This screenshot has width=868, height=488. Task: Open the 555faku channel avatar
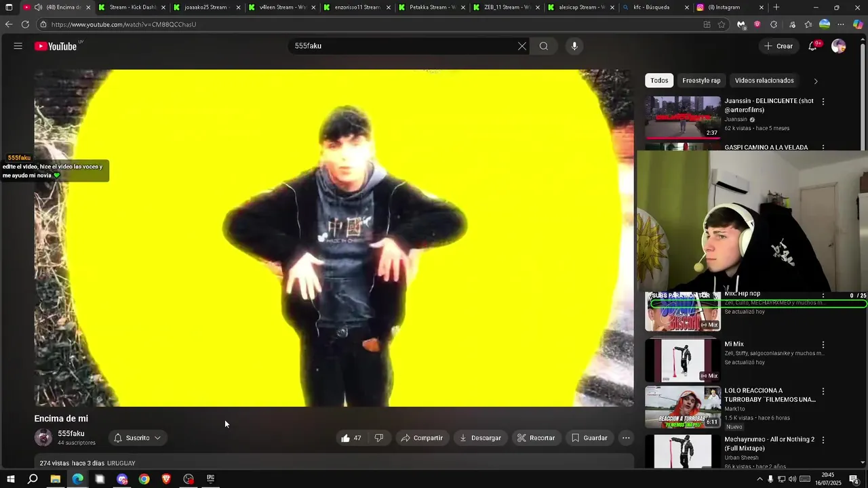pos(43,438)
